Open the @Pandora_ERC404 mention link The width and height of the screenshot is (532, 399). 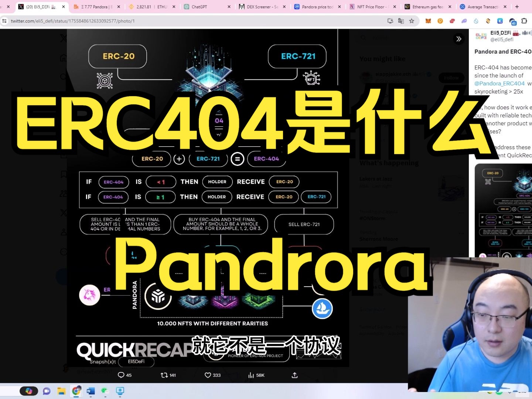coord(499,83)
